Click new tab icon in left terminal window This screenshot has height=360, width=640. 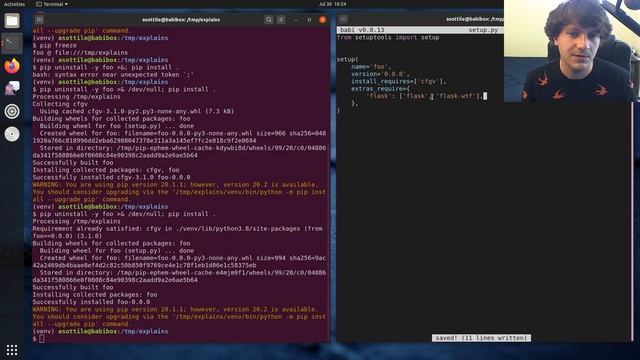pos(39,20)
